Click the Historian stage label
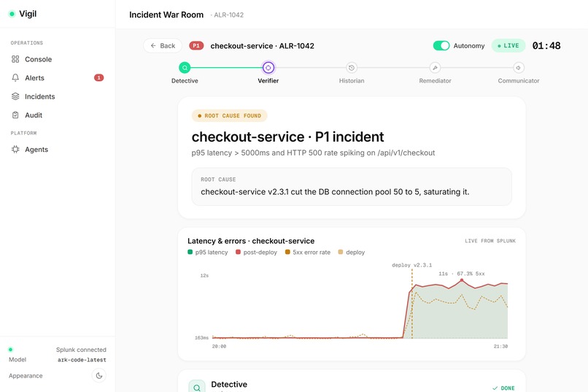 click(x=352, y=80)
